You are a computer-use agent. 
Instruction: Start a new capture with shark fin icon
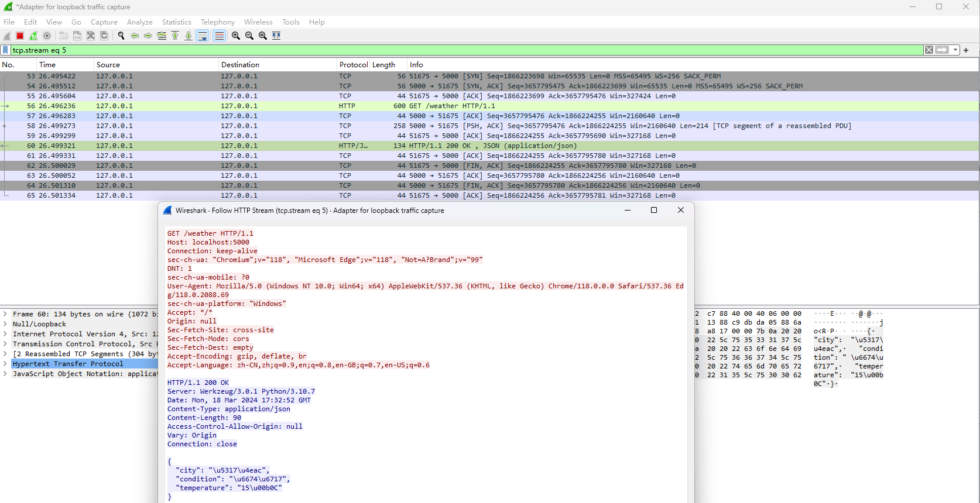coord(7,36)
